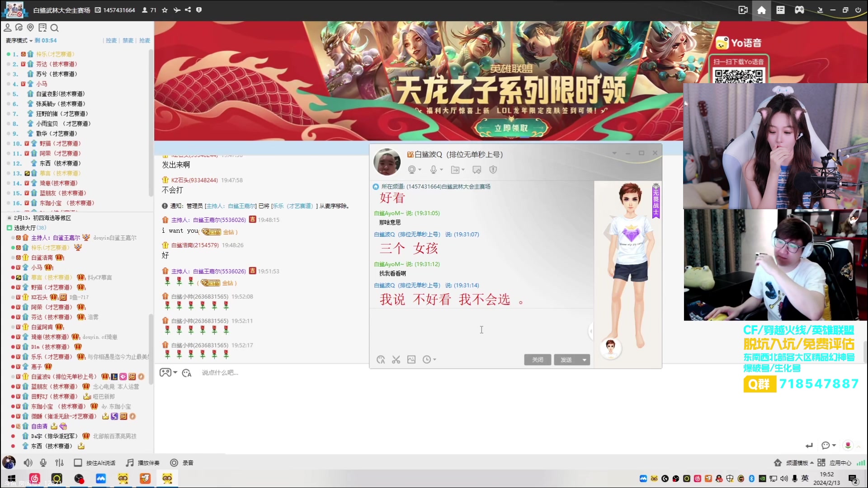The image size is (868, 488).
Task: Open the send button options arrow
Action: pos(585,360)
